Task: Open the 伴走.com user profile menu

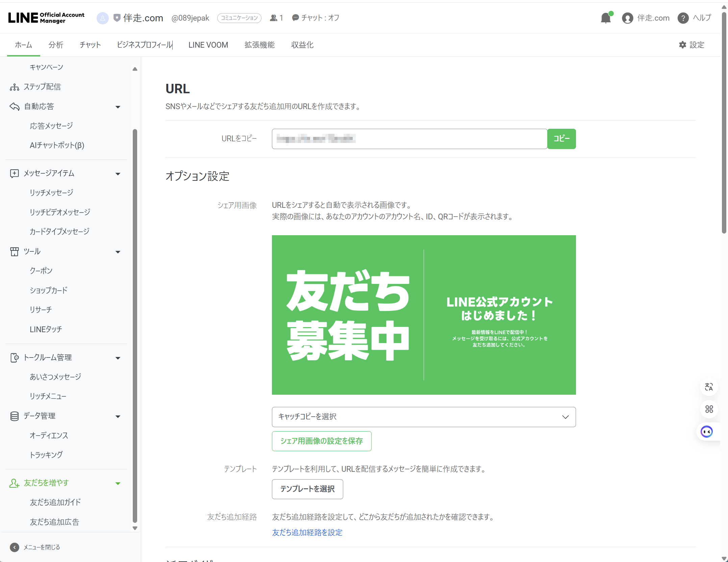Action: (646, 18)
